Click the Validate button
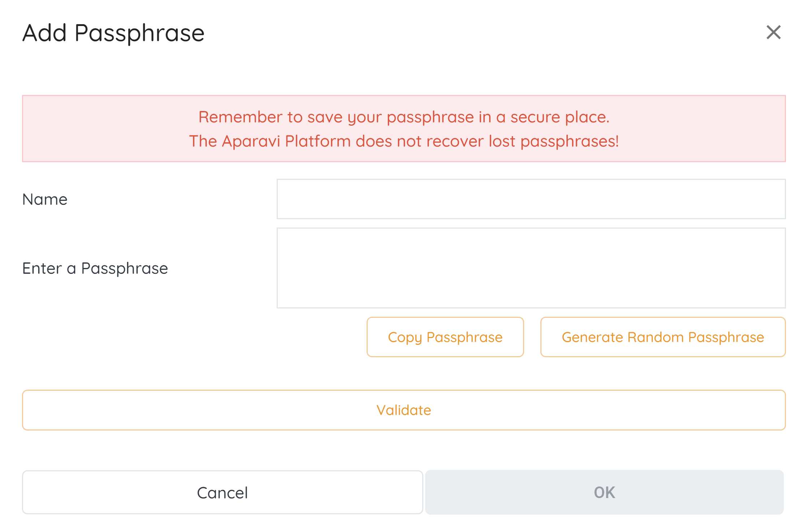The image size is (808, 532). tap(404, 410)
